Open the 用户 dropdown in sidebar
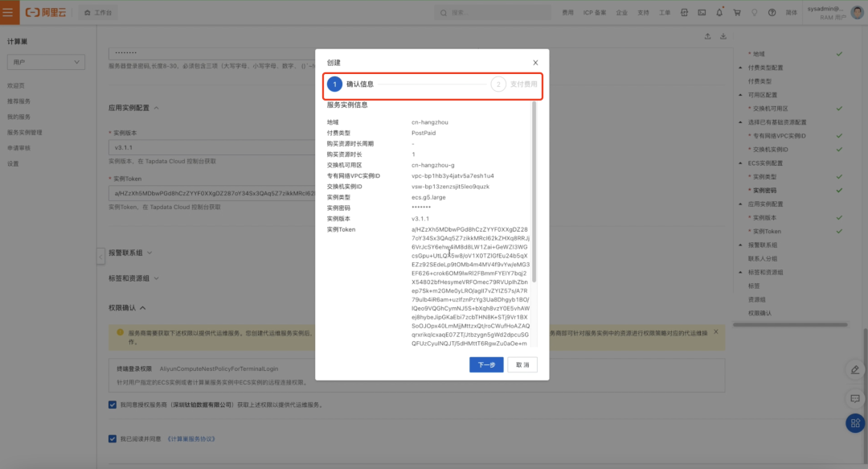Screen dimensions: 868x469 pos(46,62)
